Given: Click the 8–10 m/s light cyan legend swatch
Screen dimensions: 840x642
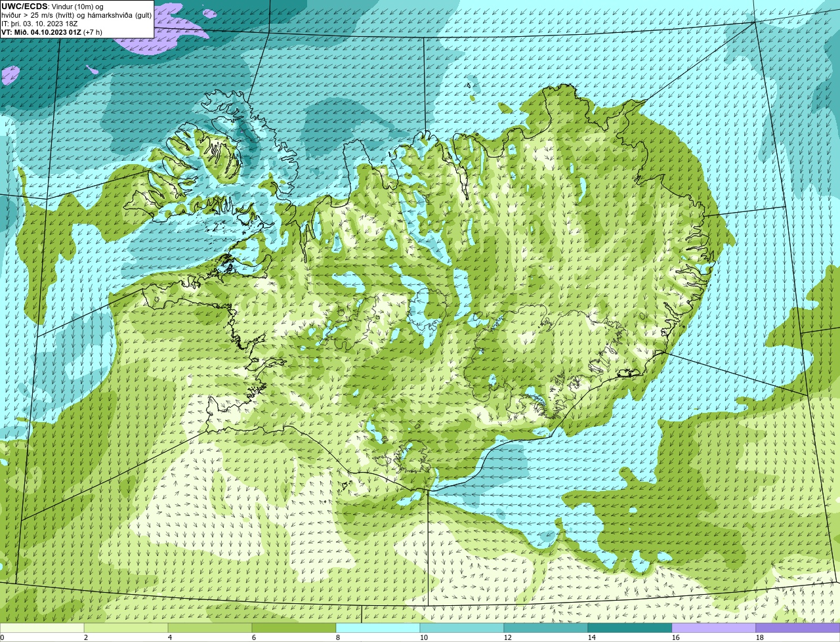Looking at the screenshot, I should [378, 628].
